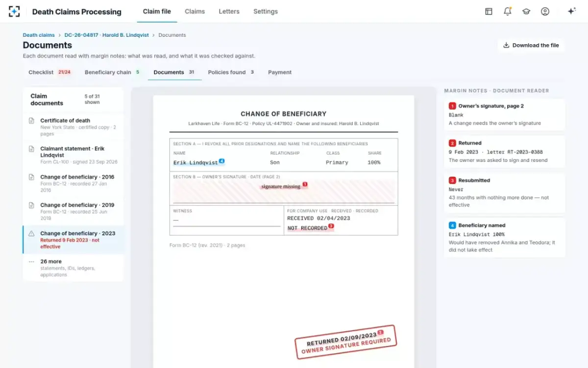
Task: Go to the Claims section
Action: pyautogui.click(x=195, y=11)
